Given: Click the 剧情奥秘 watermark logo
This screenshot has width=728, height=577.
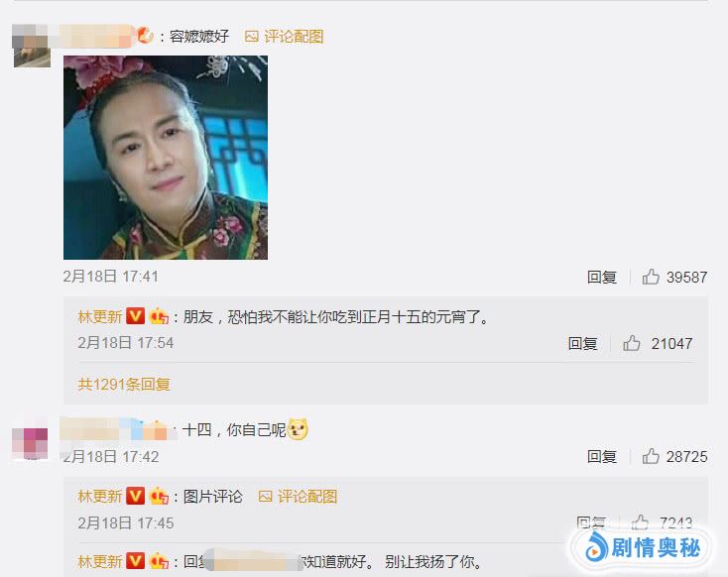Looking at the screenshot, I should pyautogui.click(x=643, y=548).
